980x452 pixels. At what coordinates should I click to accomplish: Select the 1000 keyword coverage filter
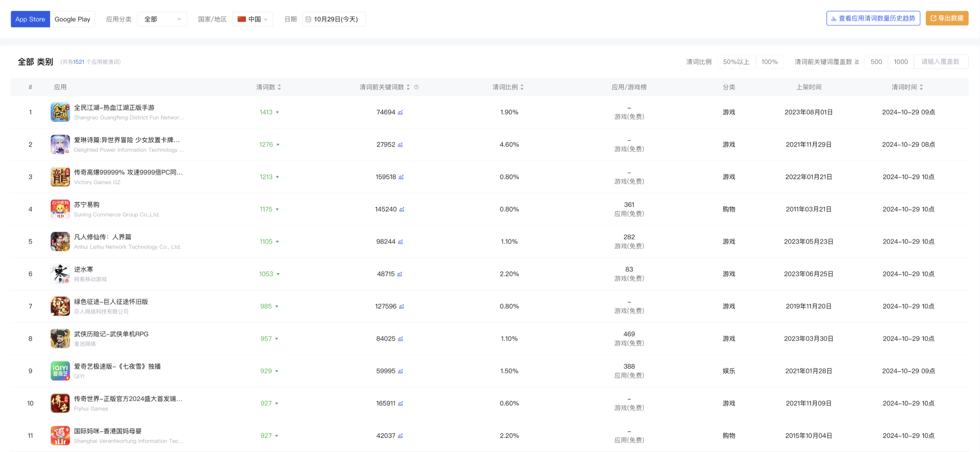point(900,62)
